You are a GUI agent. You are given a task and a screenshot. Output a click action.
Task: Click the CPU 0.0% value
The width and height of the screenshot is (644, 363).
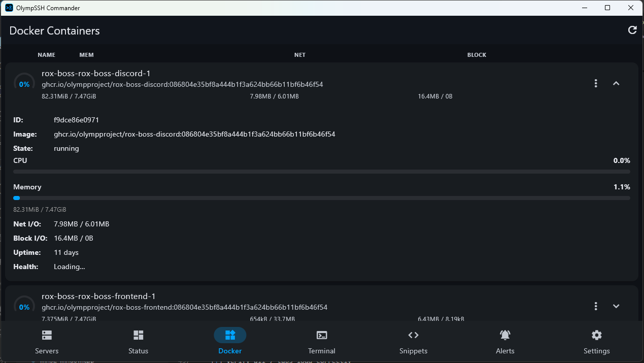(622, 160)
